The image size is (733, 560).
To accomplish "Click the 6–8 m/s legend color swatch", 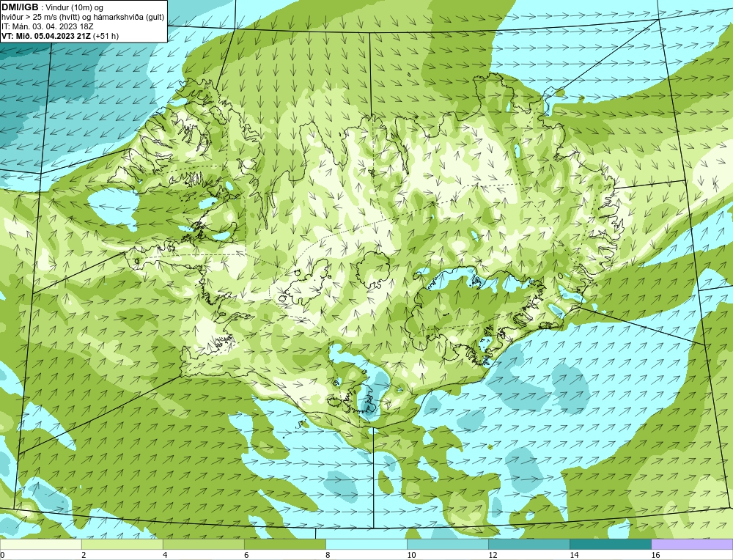I will pyautogui.click(x=284, y=544).
